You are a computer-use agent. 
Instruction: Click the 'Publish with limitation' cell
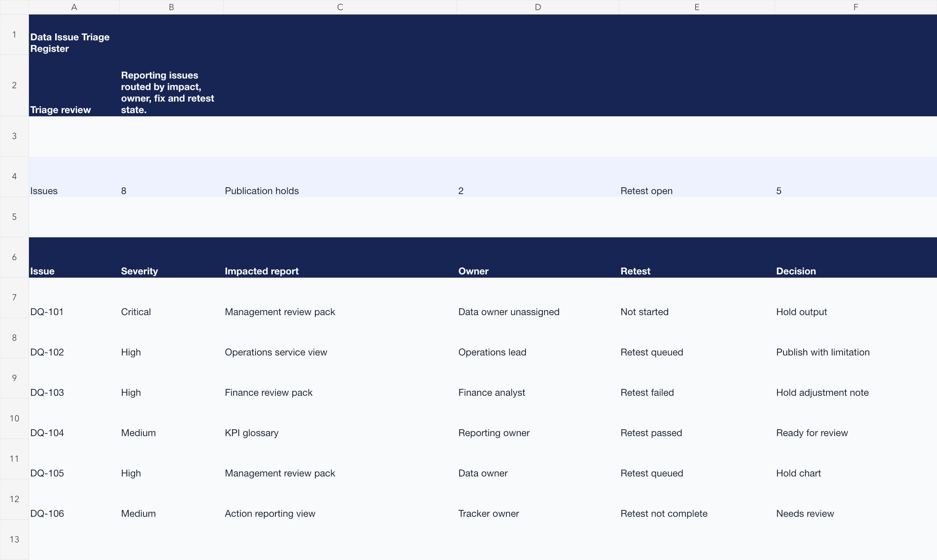point(856,338)
